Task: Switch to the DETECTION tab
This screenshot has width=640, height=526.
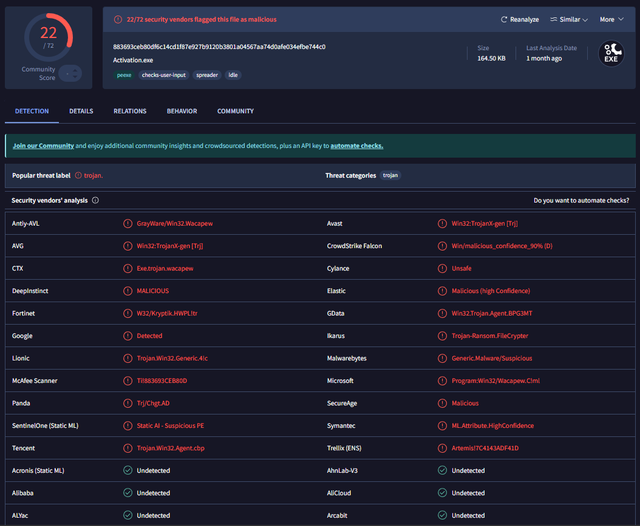Action: 32,111
